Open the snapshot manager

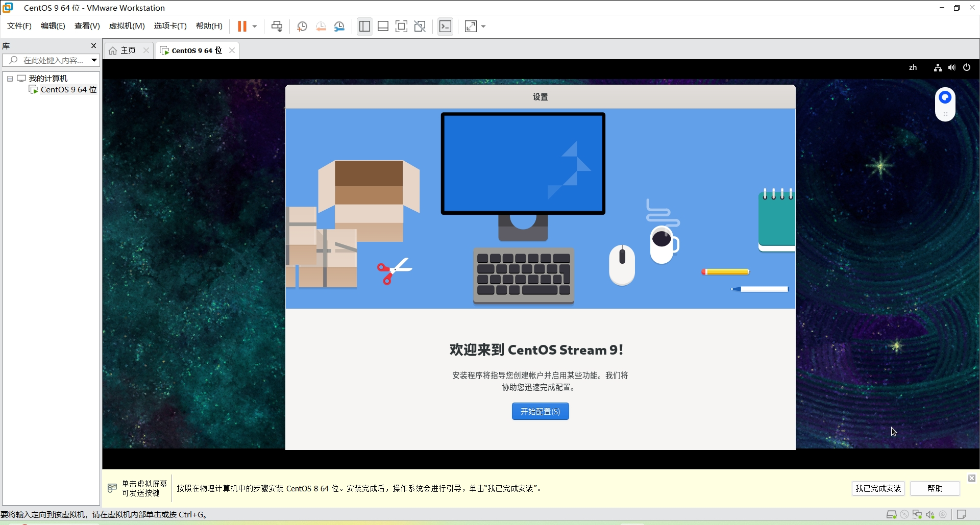(x=339, y=27)
